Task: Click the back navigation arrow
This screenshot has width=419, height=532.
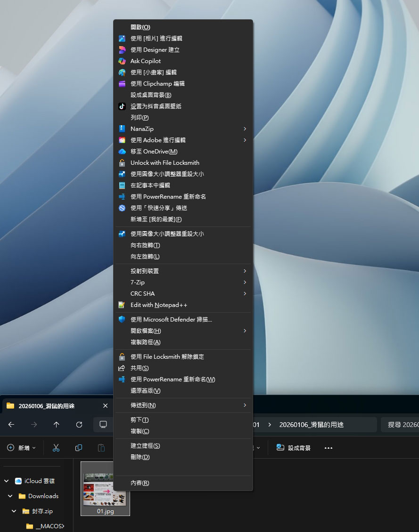Action: point(11,424)
